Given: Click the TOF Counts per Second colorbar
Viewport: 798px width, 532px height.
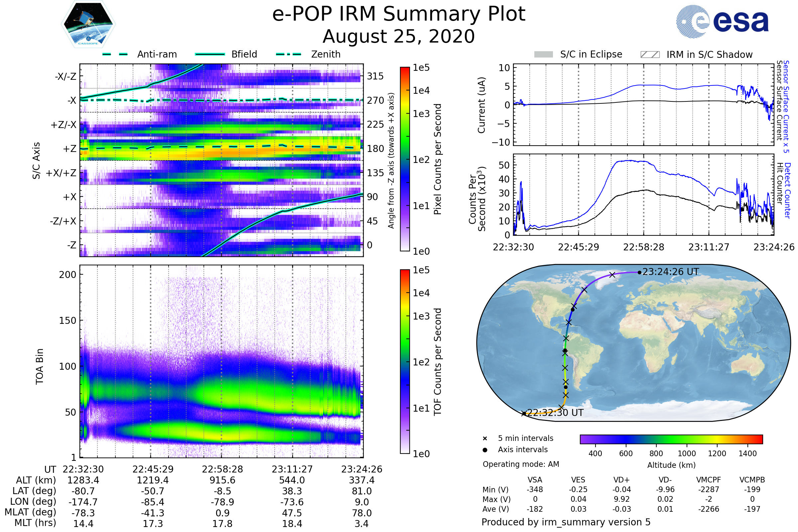Looking at the screenshot, I should tap(405, 361).
